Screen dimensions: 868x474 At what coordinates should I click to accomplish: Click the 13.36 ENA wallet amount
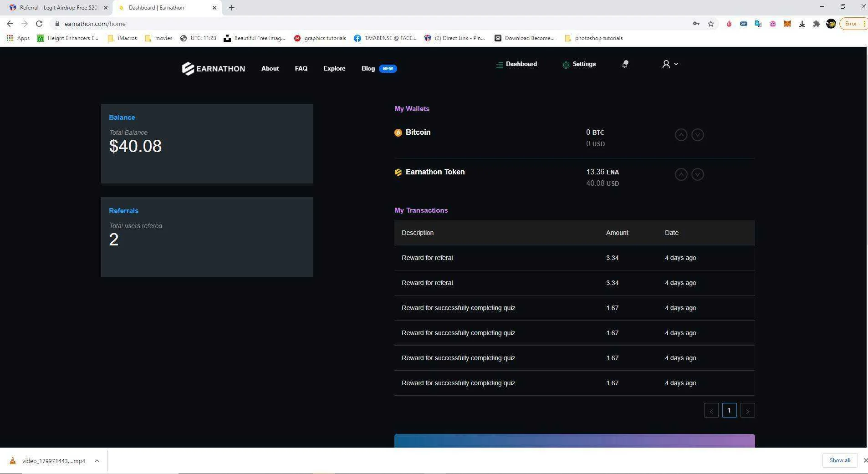tap(602, 172)
